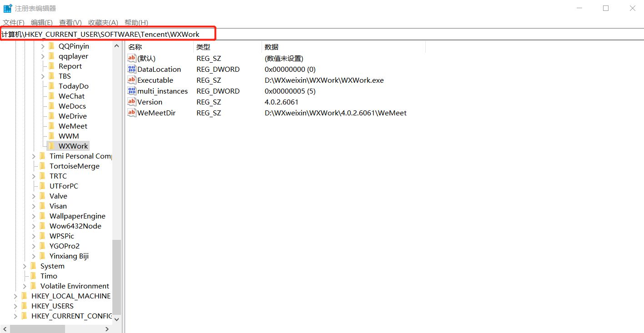644x333 pixels.
Task: Click the WeMeet folder icon
Action: pos(51,126)
